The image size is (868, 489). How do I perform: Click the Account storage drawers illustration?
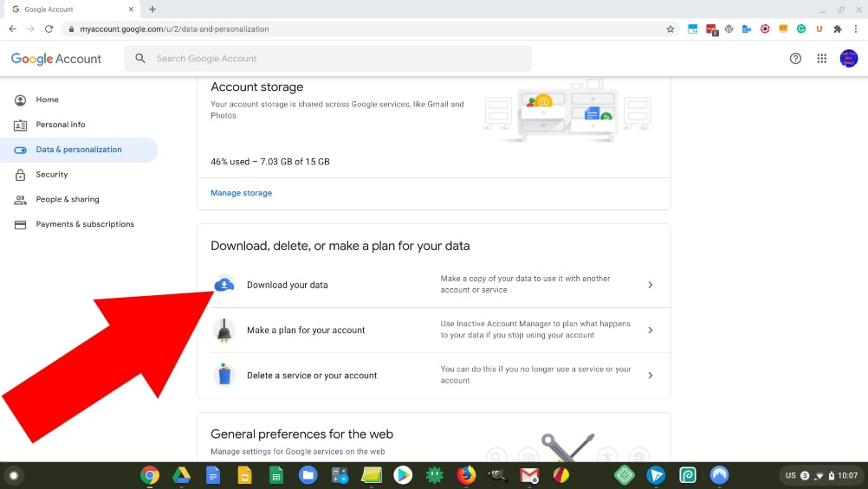coord(567,110)
